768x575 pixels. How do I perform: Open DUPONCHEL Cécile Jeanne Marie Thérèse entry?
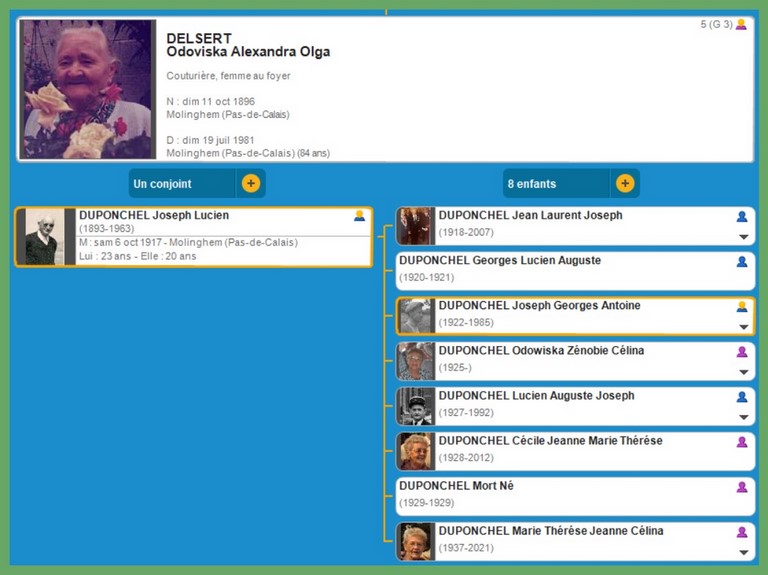pyautogui.click(x=550, y=441)
